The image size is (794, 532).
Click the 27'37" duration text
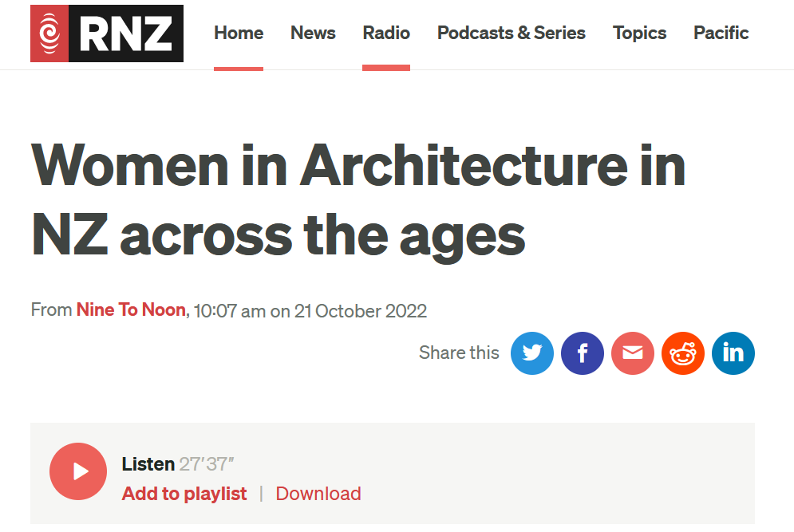tap(207, 464)
